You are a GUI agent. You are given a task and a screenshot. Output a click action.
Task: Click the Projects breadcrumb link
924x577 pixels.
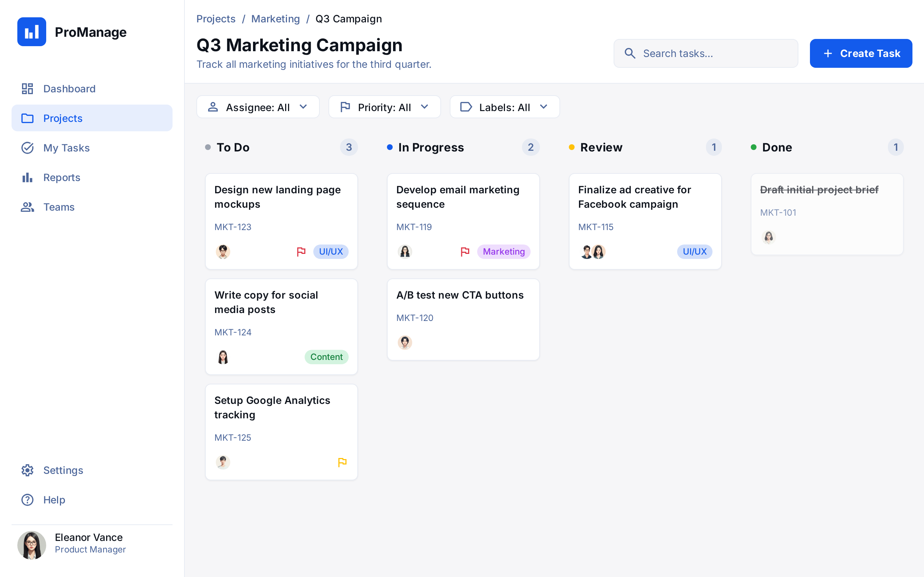tap(216, 19)
